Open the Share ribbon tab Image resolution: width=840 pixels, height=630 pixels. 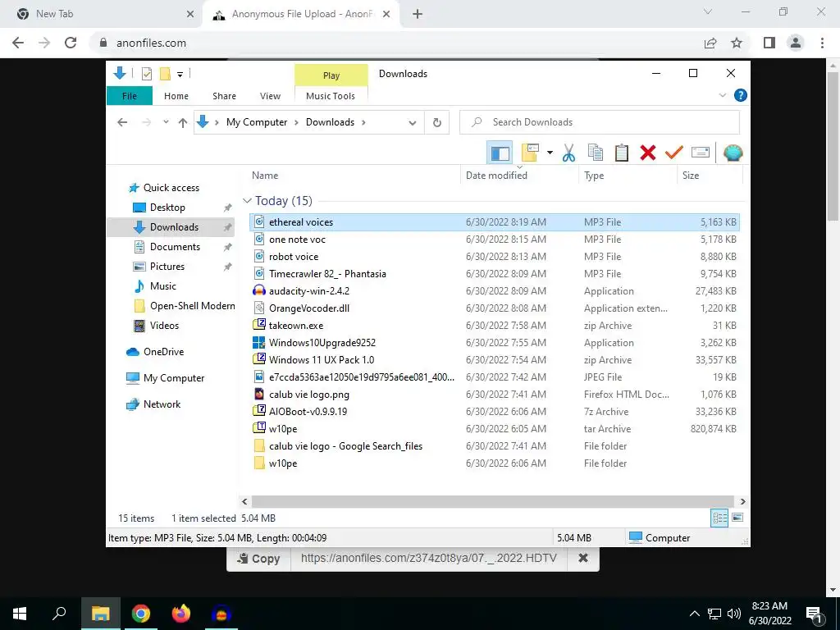(x=224, y=96)
